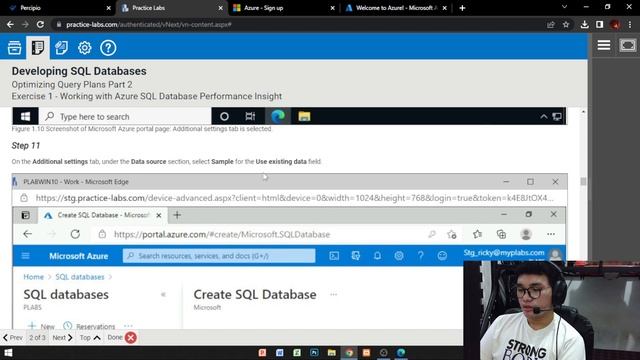The width and height of the screenshot is (640, 360).
Task: Open a new Chrome tab
Action: click(x=462, y=8)
